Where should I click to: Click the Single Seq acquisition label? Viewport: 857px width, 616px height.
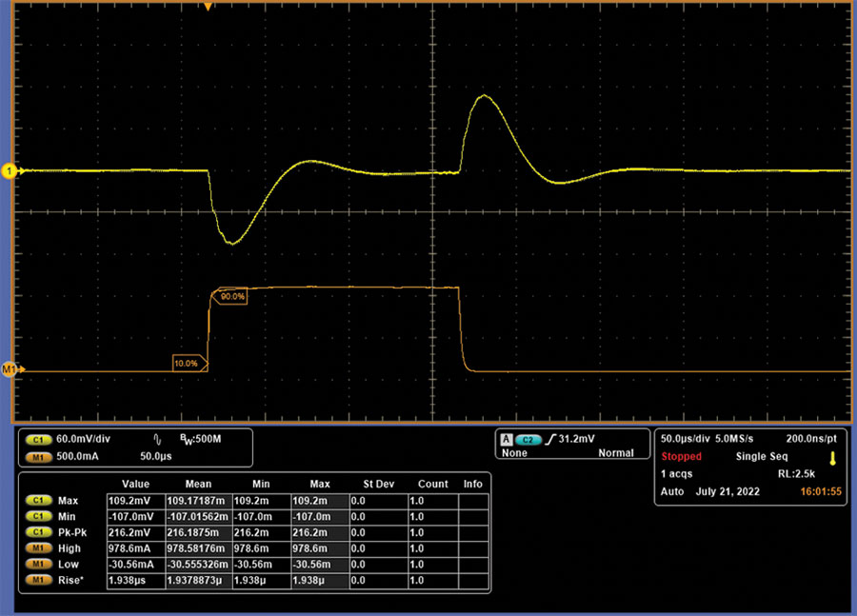click(x=762, y=456)
